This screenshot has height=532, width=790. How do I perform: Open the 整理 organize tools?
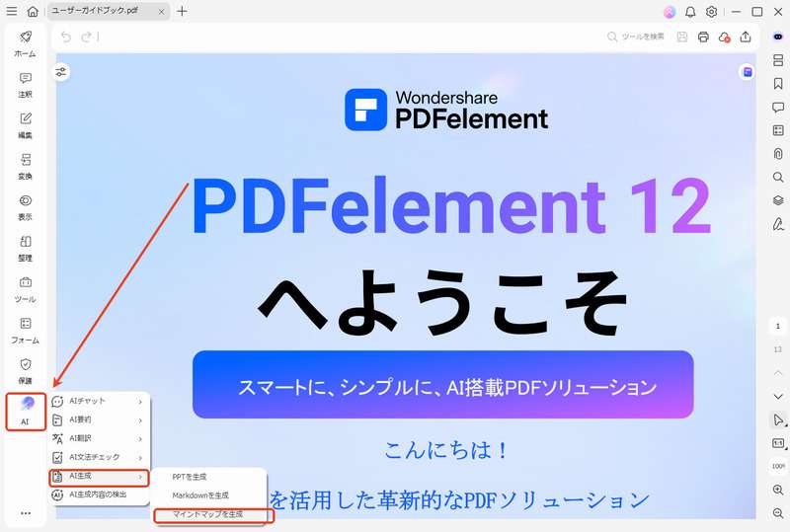[x=26, y=249]
